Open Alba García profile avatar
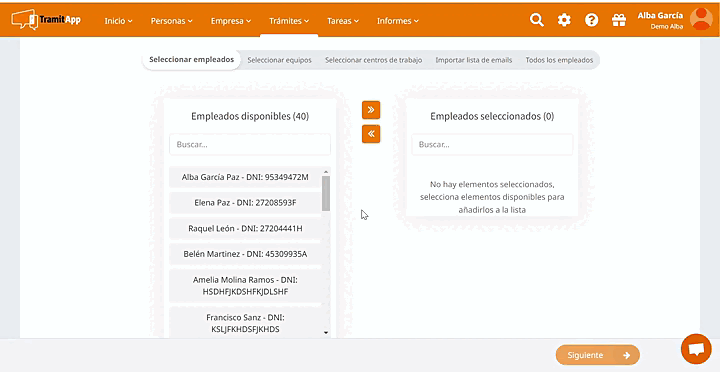720x372 pixels. (x=701, y=19)
